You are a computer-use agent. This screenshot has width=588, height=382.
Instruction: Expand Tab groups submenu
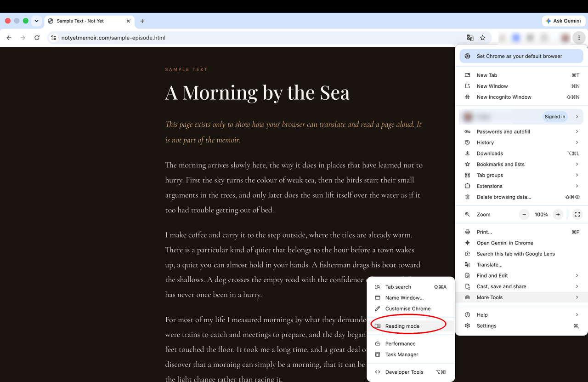click(521, 175)
